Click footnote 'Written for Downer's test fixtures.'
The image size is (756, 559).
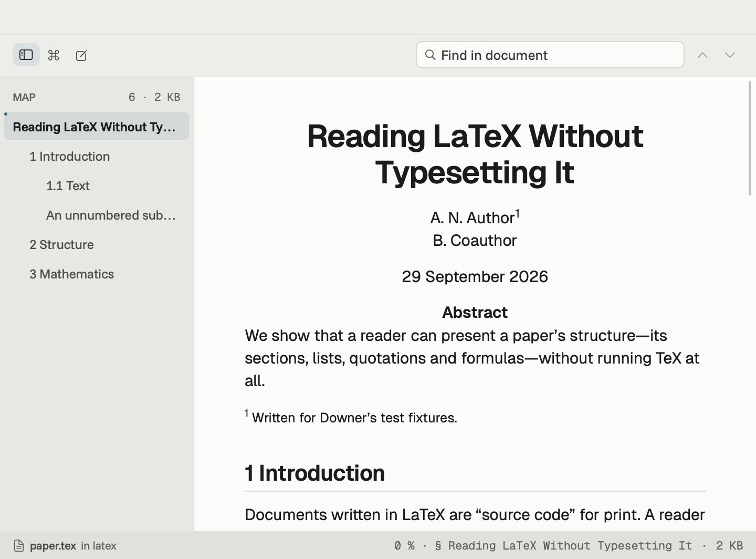point(354,418)
